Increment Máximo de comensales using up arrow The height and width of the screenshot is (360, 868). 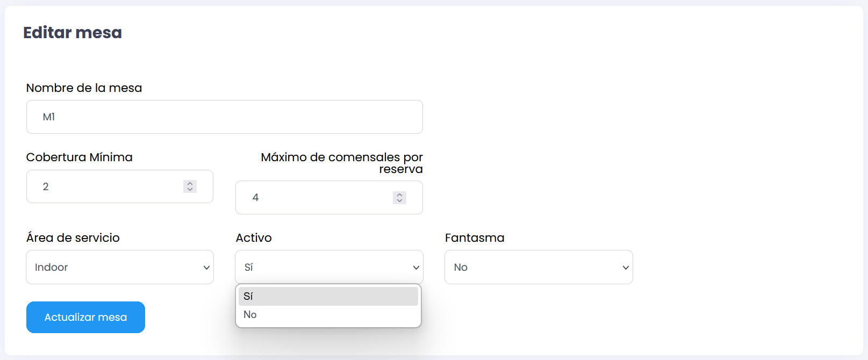(399, 195)
